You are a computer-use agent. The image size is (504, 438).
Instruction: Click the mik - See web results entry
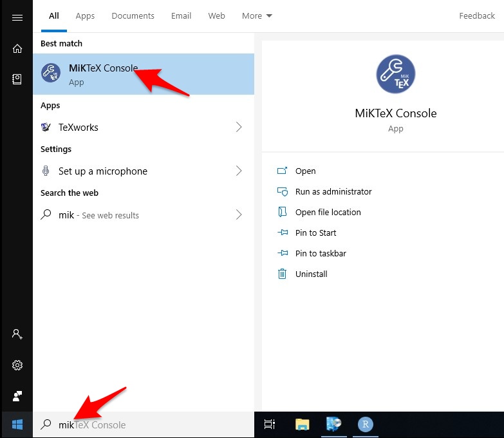coord(144,214)
